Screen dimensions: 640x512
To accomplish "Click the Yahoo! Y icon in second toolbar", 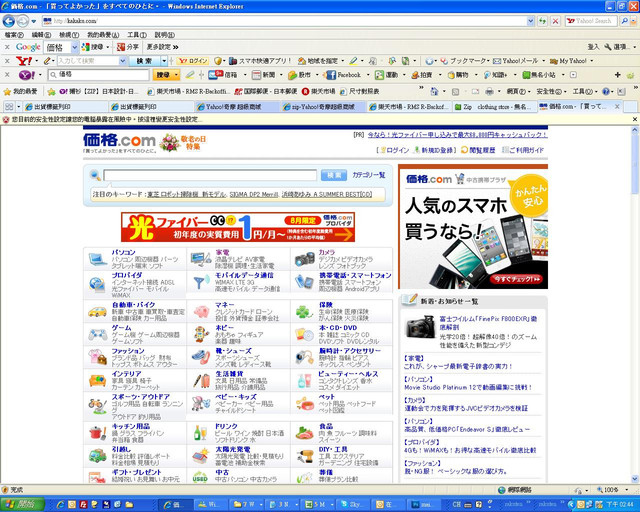I will coord(24,61).
